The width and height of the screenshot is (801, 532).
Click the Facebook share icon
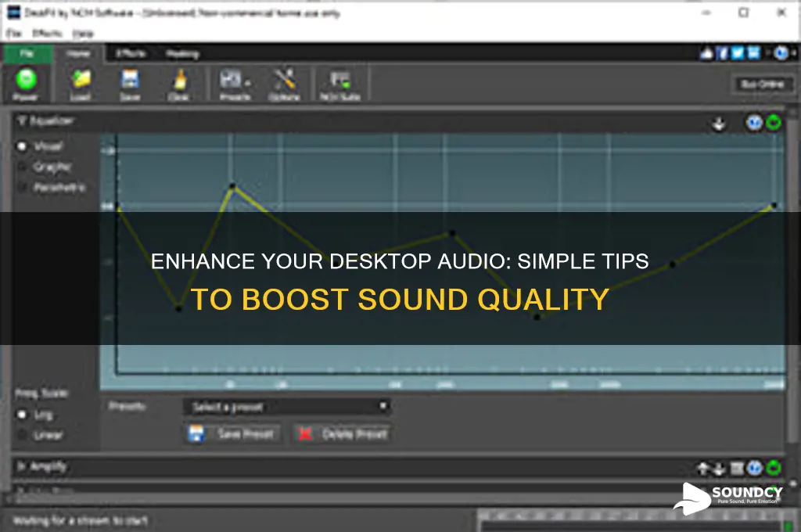tap(722, 53)
